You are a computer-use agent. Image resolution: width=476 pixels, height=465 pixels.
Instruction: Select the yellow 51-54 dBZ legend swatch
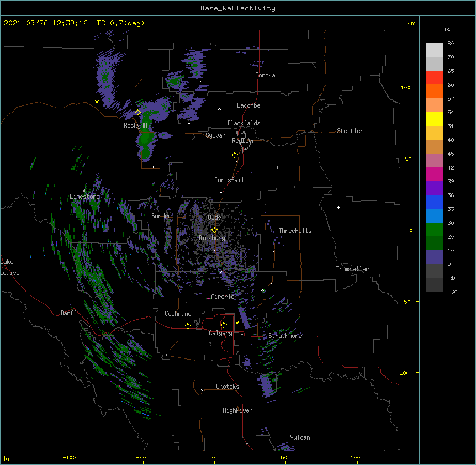point(434,119)
